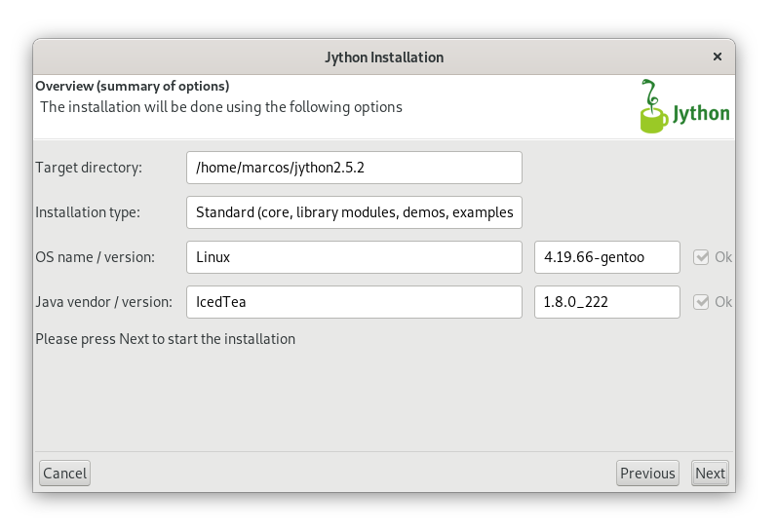Focus the Target directory field

354,168
